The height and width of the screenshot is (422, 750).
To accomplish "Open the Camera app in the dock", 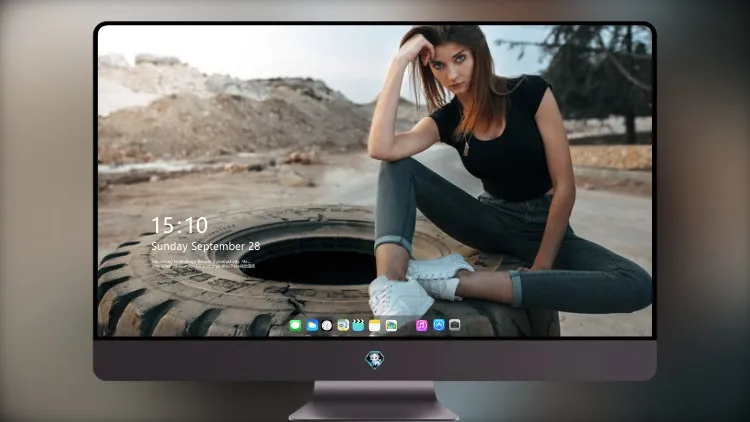I will pos(455,325).
